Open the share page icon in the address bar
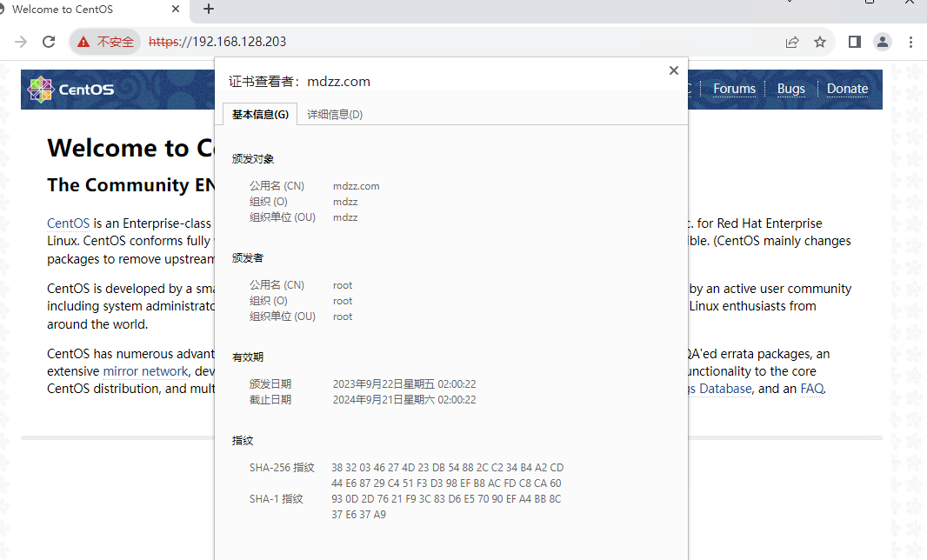The width and height of the screenshot is (927, 560). click(792, 42)
